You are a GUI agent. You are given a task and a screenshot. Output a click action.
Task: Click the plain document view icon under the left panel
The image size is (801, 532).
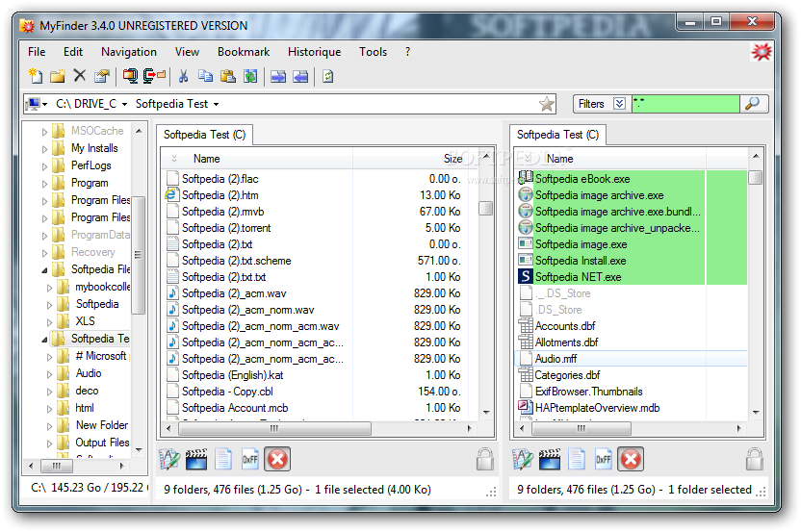pos(223,460)
